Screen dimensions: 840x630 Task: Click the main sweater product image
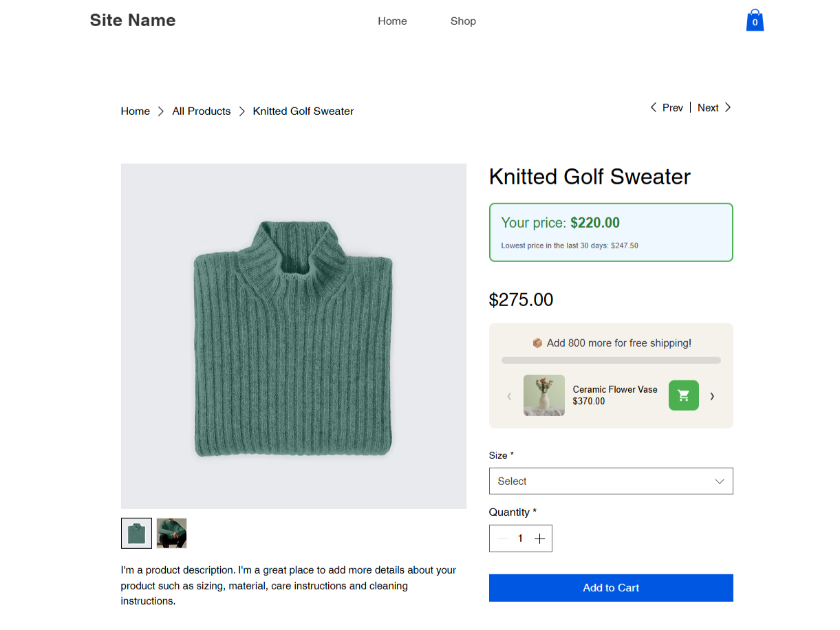coord(294,336)
